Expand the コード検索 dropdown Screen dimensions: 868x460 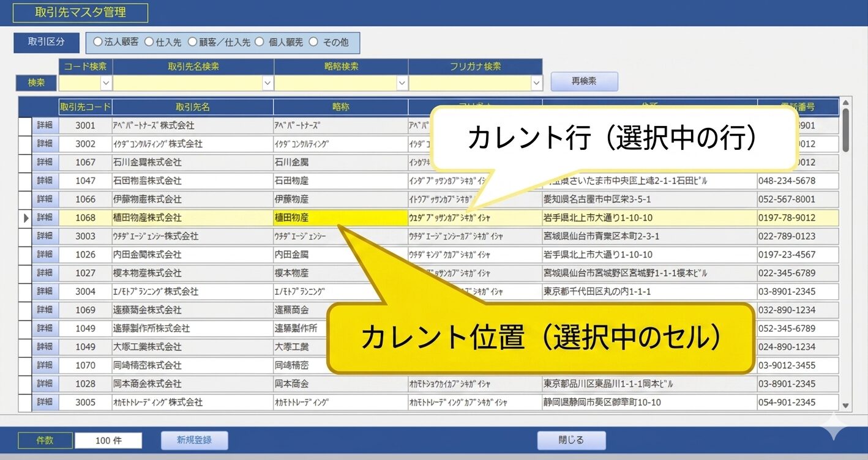[106, 83]
